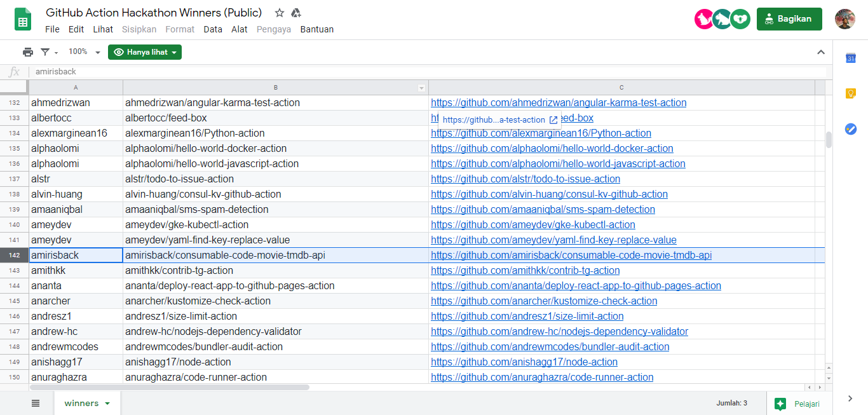Screen dimensions: 868x415
Task: Click the green Bagikan share button
Action: 789,19
